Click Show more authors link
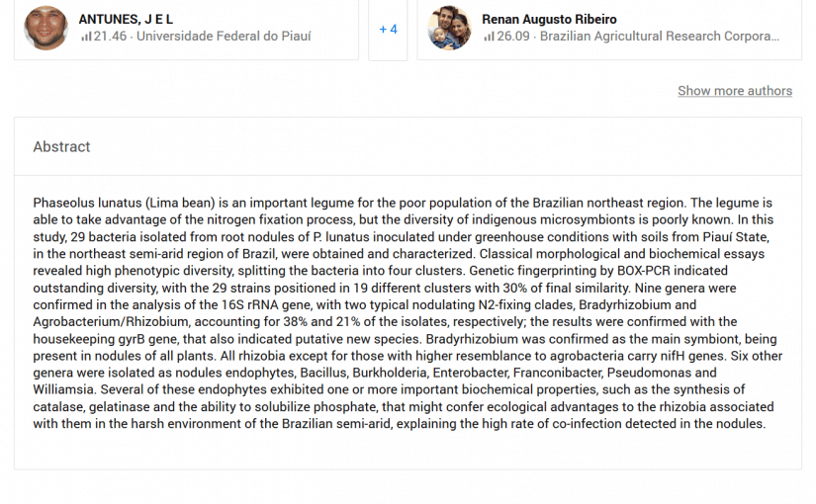This screenshot has width=816, height=504. click(734, 91)
